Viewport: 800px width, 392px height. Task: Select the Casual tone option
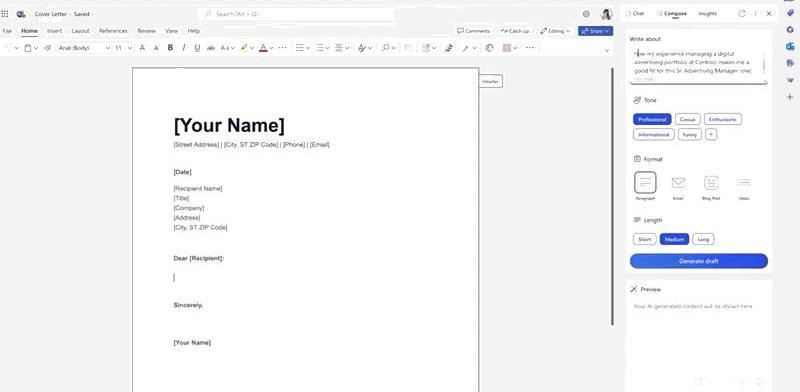point(687,119)
